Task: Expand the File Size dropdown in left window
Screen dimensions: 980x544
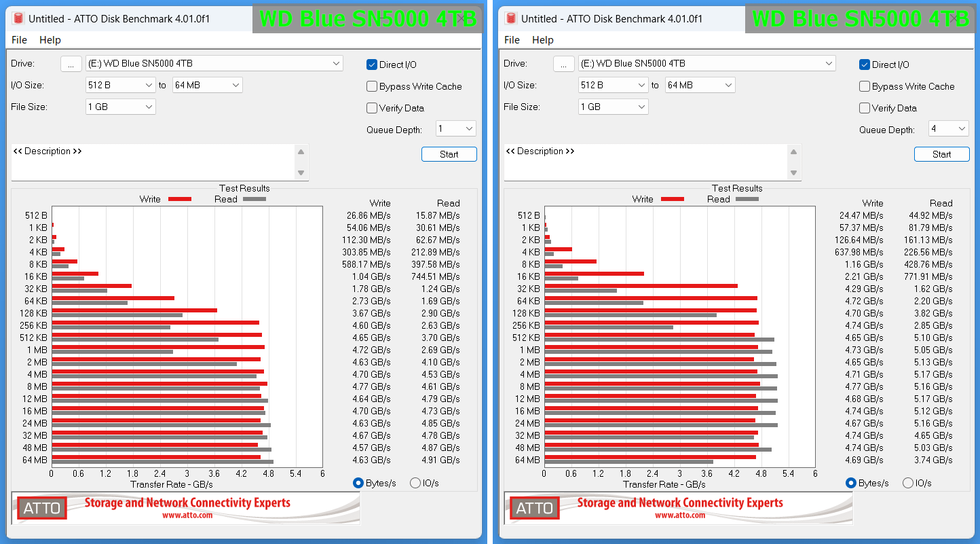Action: 120,107
